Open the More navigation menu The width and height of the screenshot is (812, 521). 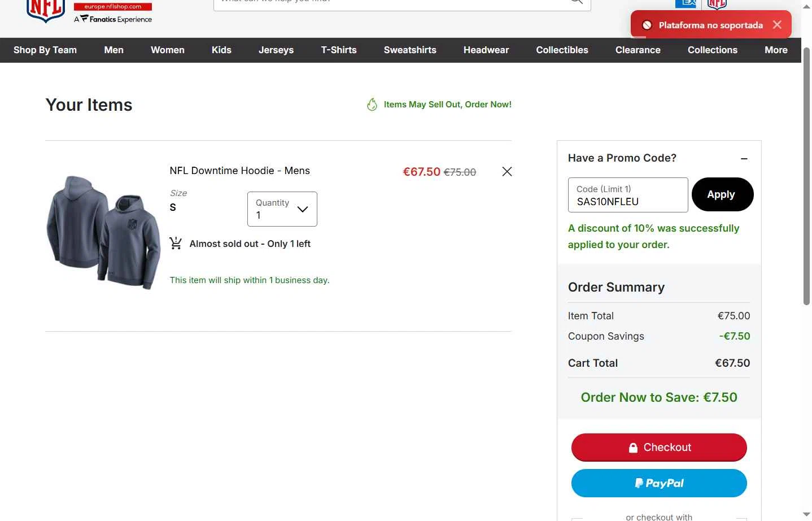pos(776,50)
